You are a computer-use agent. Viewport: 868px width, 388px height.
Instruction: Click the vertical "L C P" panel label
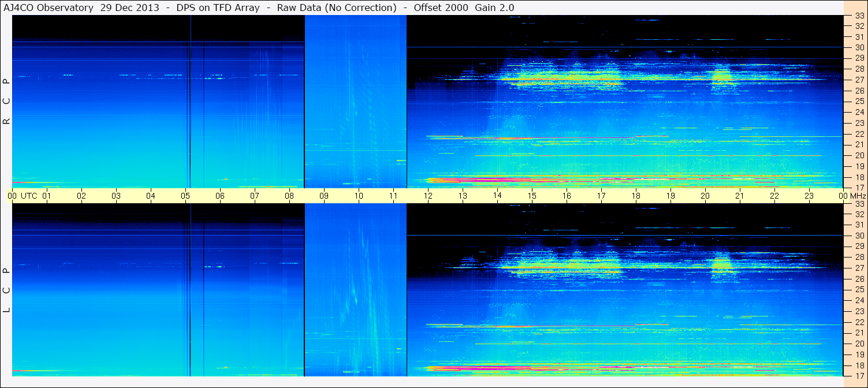coord(7,290)
